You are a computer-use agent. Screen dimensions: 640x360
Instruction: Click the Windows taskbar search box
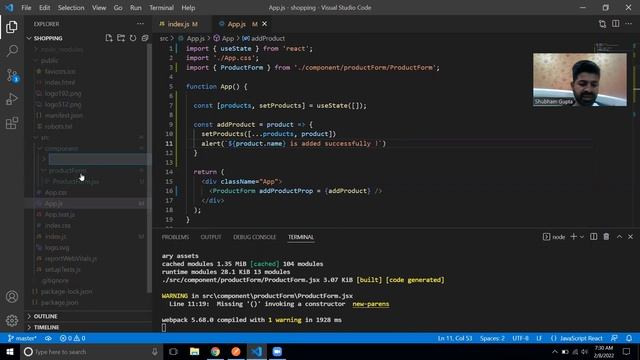(x=91, y=352)
